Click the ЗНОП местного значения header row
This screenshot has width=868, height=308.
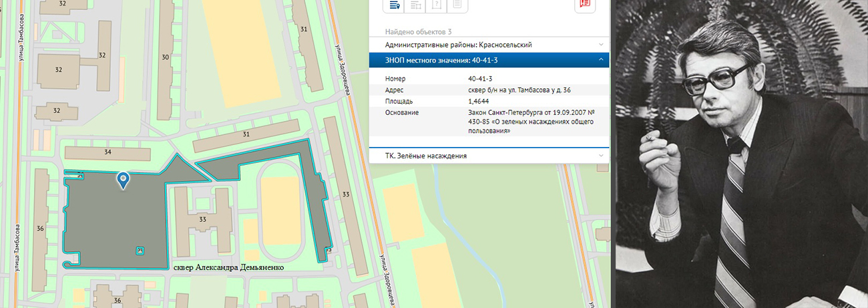[x=489, y=60]
